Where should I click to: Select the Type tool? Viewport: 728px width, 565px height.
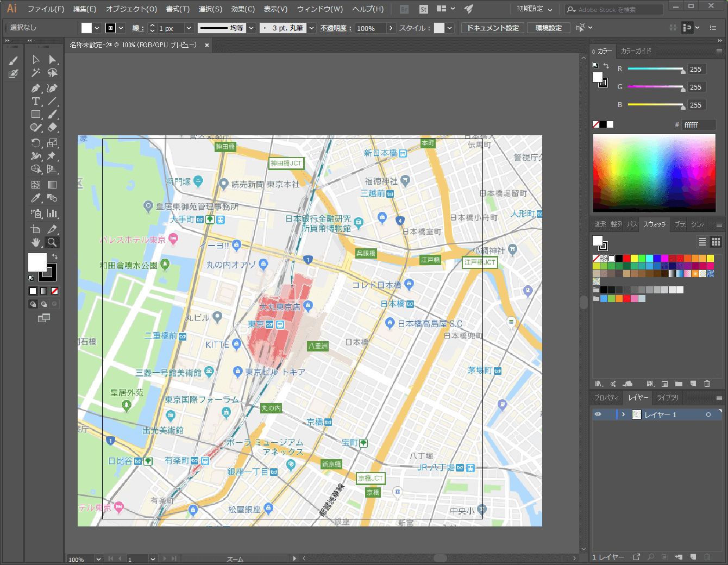(x=35, y=102)
